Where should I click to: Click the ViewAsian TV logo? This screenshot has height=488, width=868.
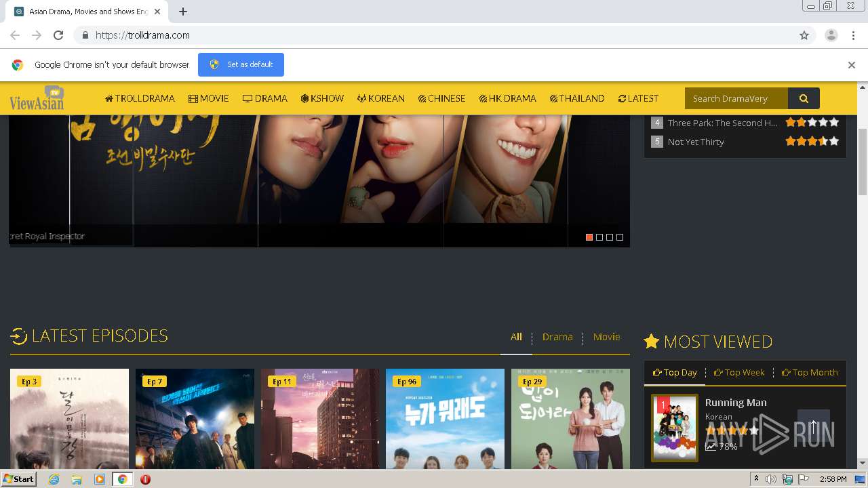point(37,99)
